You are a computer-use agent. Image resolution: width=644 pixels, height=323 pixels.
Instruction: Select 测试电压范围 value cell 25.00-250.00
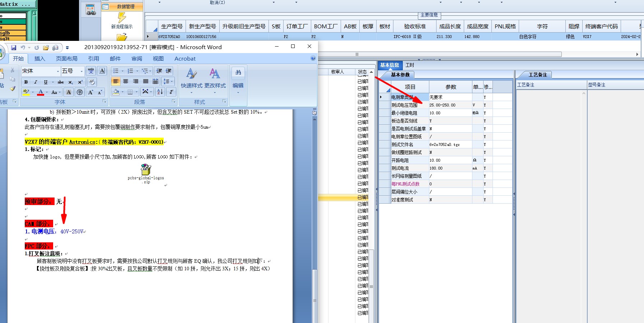coord(450,105)
